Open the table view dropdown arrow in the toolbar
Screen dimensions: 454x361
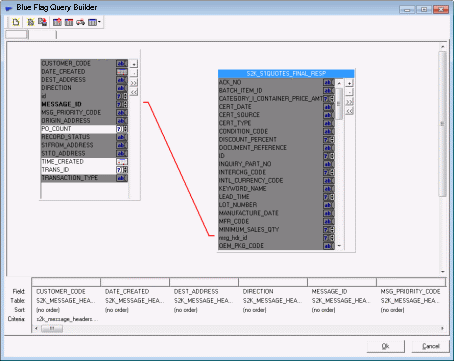pyautogui.click(x=99, y=22)
